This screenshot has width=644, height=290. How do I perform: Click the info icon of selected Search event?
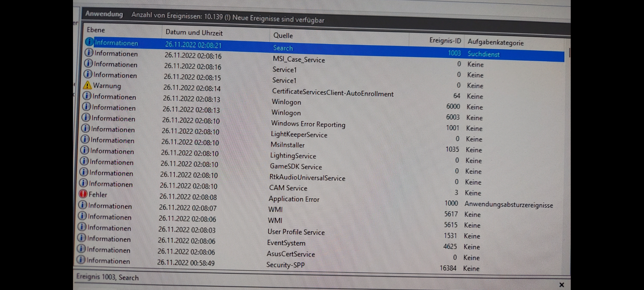[x=89, y=42]
